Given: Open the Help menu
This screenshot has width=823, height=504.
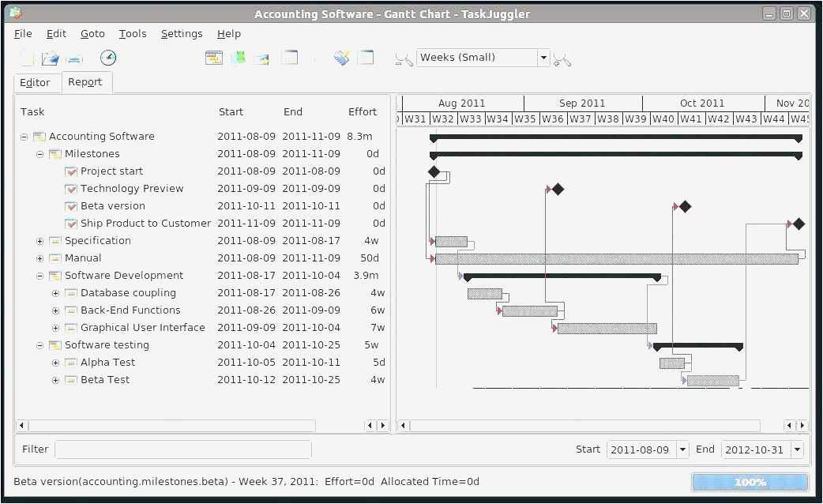Looking at the screenshot, I should tap(229, 34).
